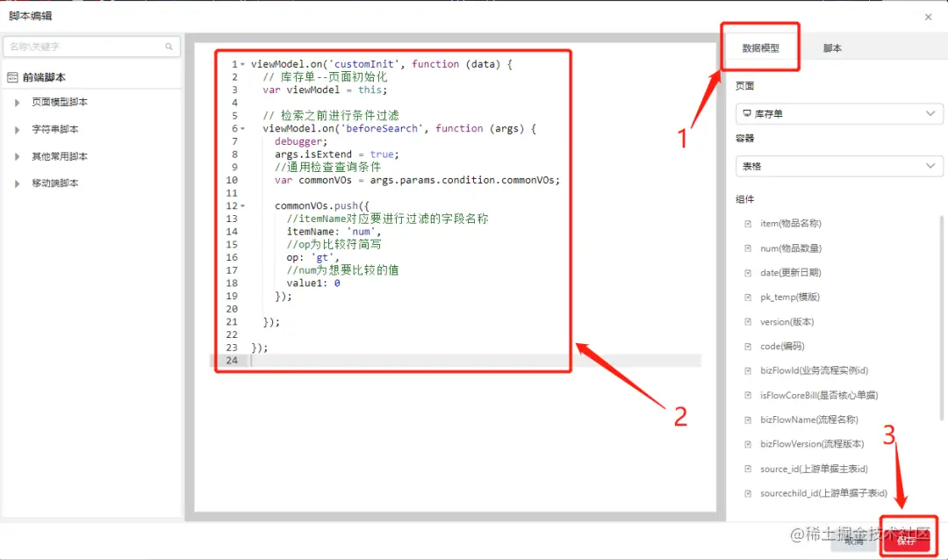Viewport: 948px width, 560px height.
Task: Click 字符串脚本 tree label
Action: 55,129
